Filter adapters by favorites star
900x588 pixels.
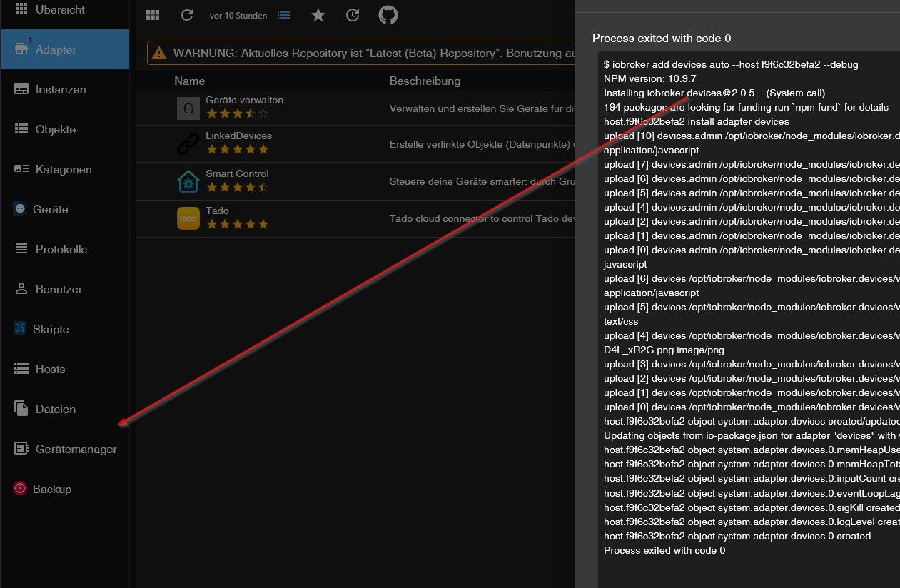[318, 15]
